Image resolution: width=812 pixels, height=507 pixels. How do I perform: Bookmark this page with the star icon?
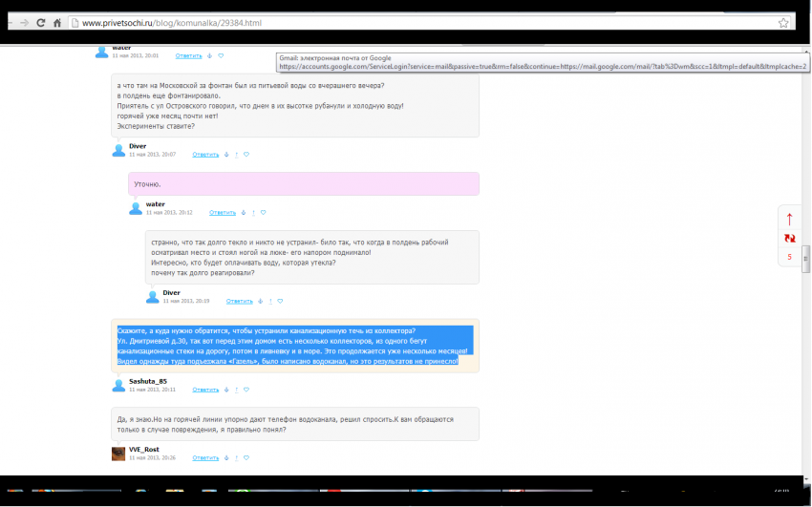click(783, 22)
